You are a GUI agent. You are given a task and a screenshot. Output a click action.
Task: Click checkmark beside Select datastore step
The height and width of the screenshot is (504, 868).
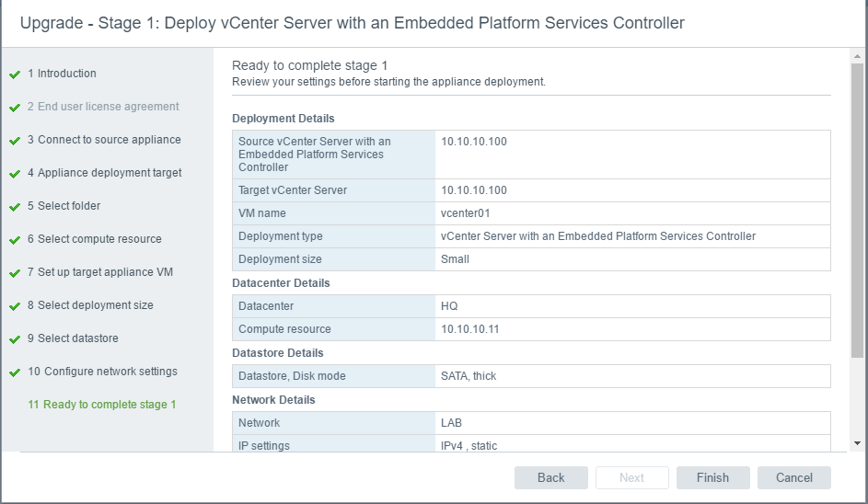click(x=15, y=339)
